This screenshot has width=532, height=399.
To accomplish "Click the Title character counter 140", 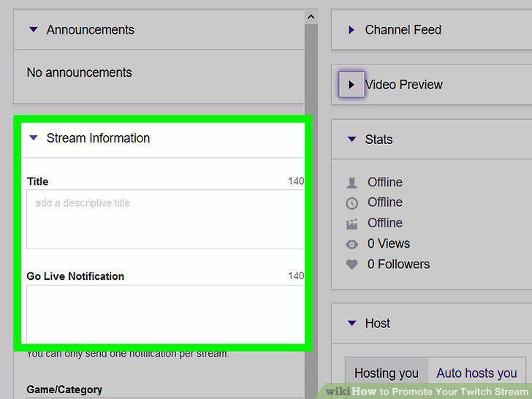I will [296, 181].
